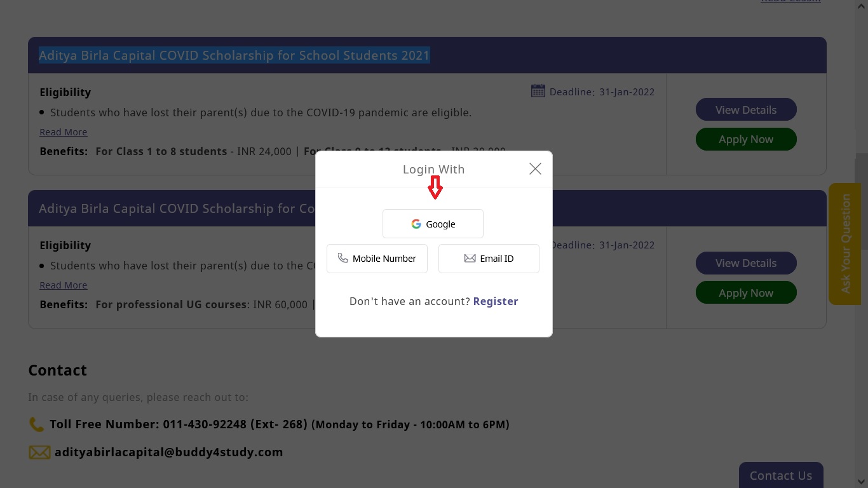Close the Login With dialog
The height and width of the screenshot is (488, 868).
[535, 168]
